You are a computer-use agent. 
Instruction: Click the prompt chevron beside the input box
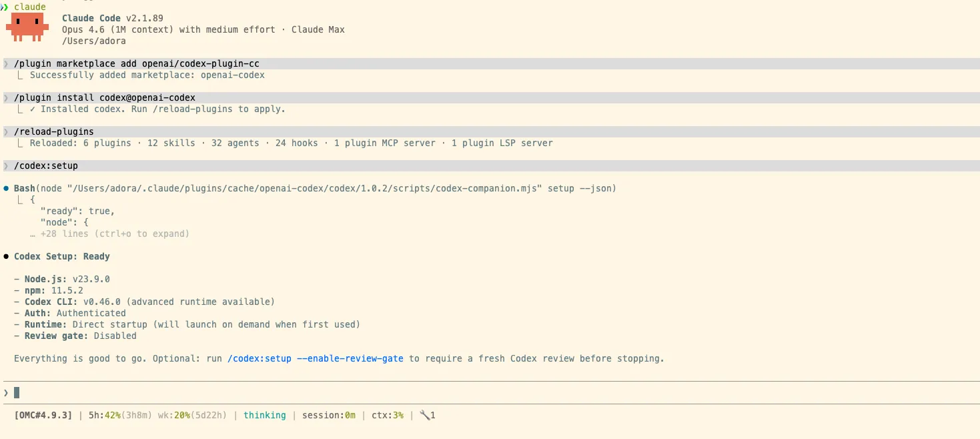(5, 392)
